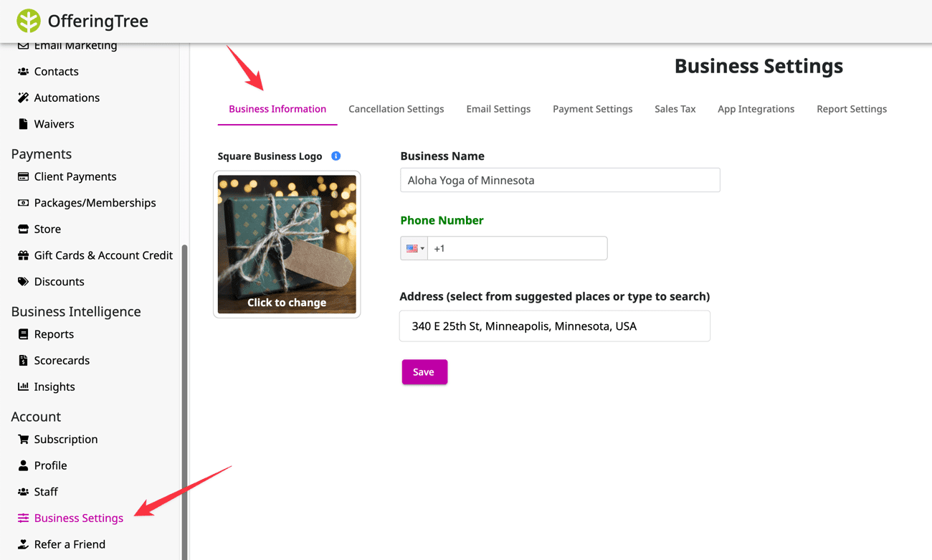Click the sidebar vertical scrollbar

[184, 402]
